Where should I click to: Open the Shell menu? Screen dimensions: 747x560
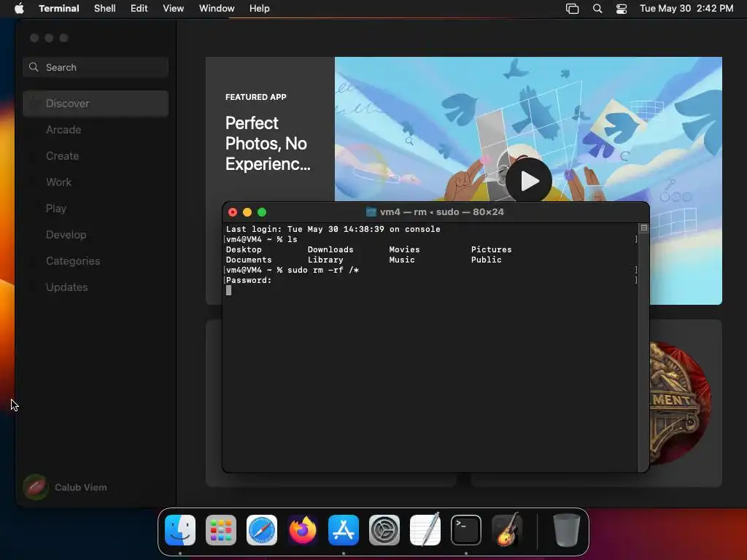[105, 9]
